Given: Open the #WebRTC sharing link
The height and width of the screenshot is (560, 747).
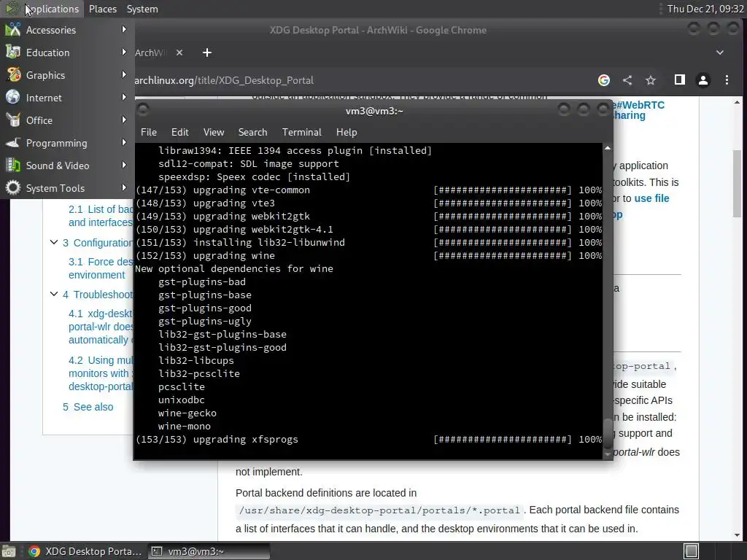Looking at the screenshot, I should tap(639, 110).
